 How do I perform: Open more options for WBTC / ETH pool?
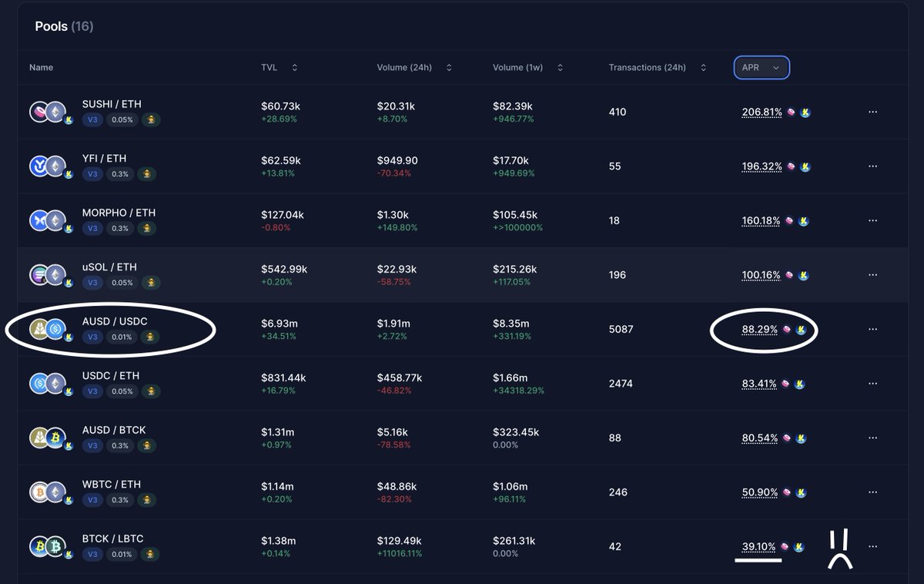pyautogui.click(x=872, y=492)
